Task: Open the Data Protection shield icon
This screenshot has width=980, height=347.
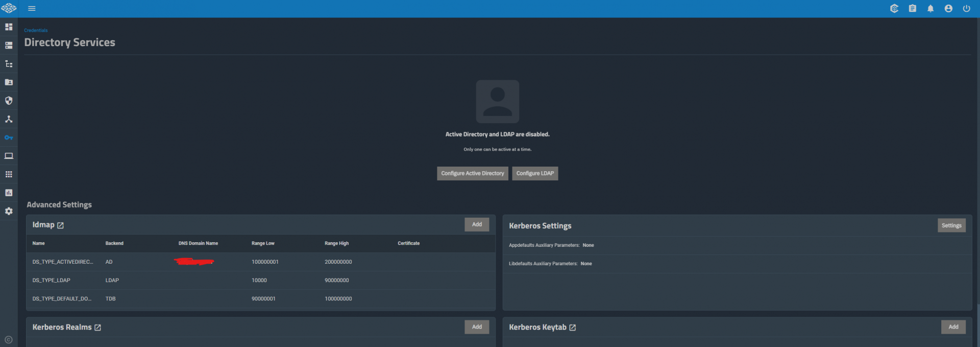Action: 9,101
